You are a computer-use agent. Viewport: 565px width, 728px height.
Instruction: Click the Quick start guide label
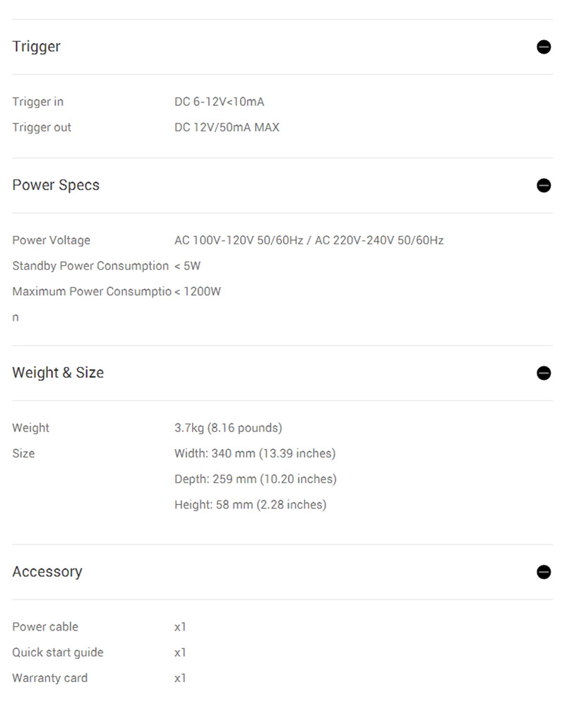pos(58,652)
